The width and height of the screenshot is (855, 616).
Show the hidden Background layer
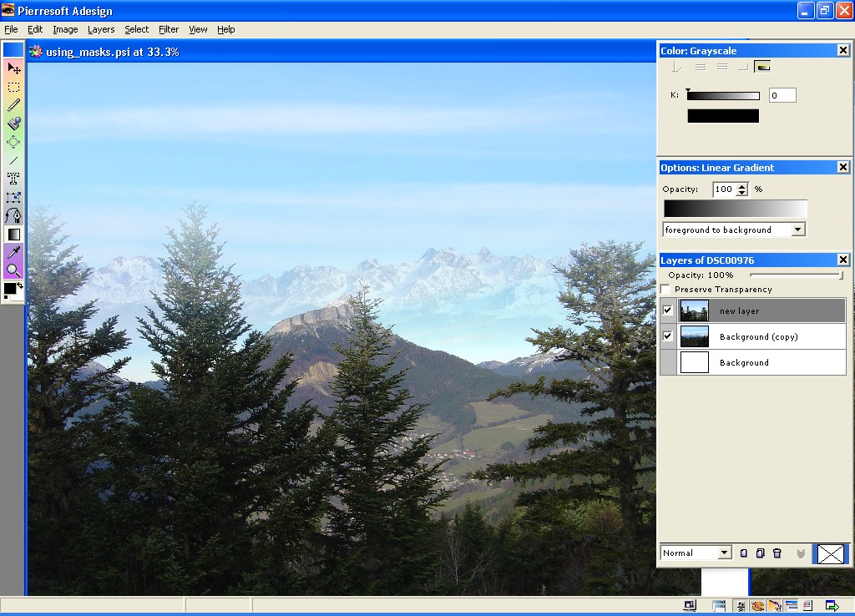(667, 362)
